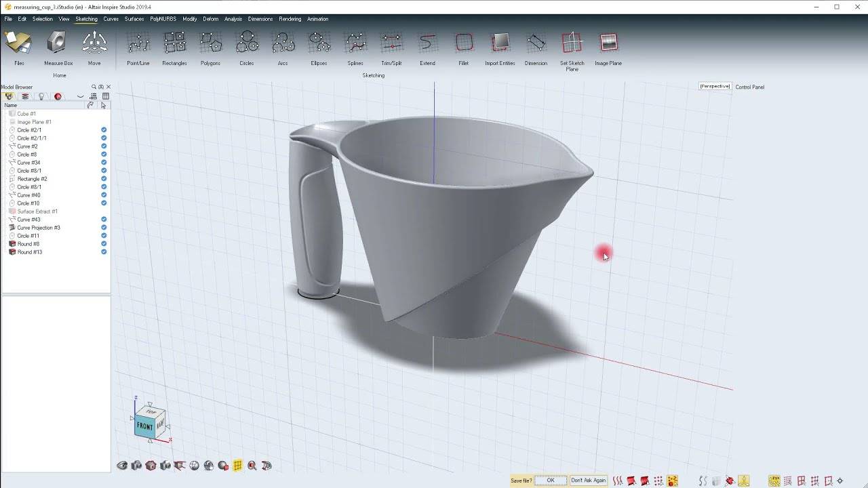Image resolution: width=868 pixels, height=488 pixels.
Task: Select Curve #43 in the model tree
Action: click(28, 220)
